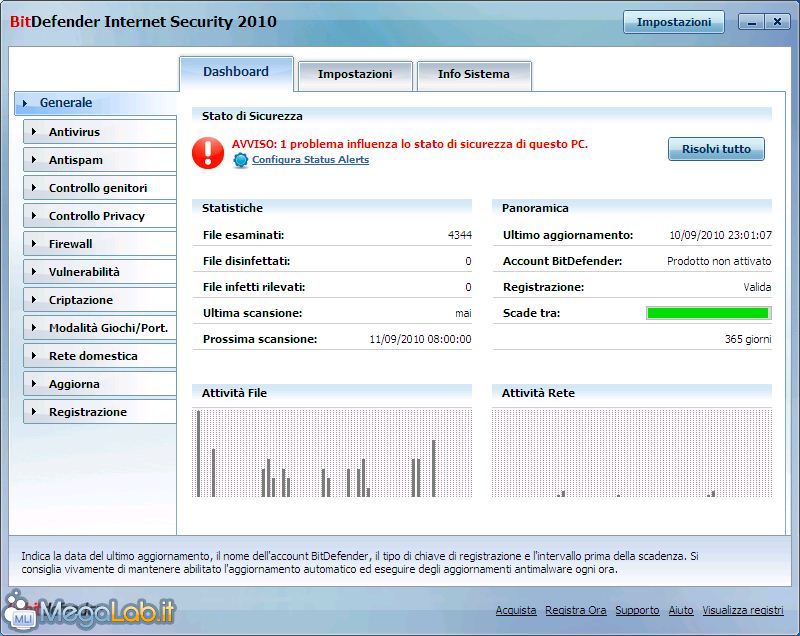The height and width of the screenshot is (636, 800).
Task: Click the Prossima scansione date 11/09/2010 08:00:00
Action: 420,339
